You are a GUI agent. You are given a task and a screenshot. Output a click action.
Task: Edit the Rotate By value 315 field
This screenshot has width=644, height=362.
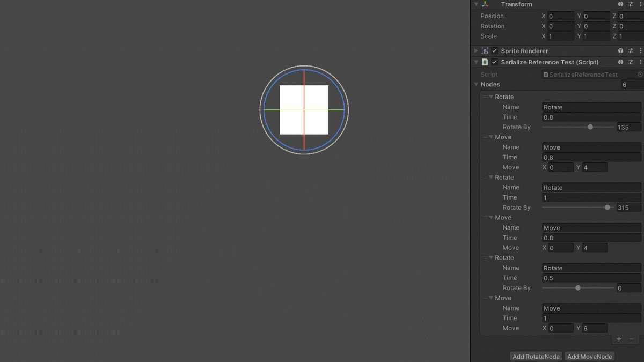pyautogui.click(x=628, y=208)
